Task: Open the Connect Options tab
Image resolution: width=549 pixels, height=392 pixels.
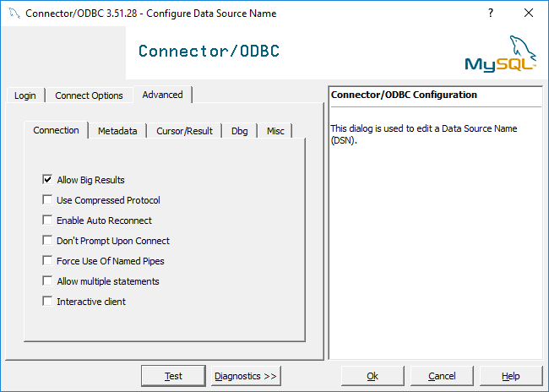Action: [89, 95]
